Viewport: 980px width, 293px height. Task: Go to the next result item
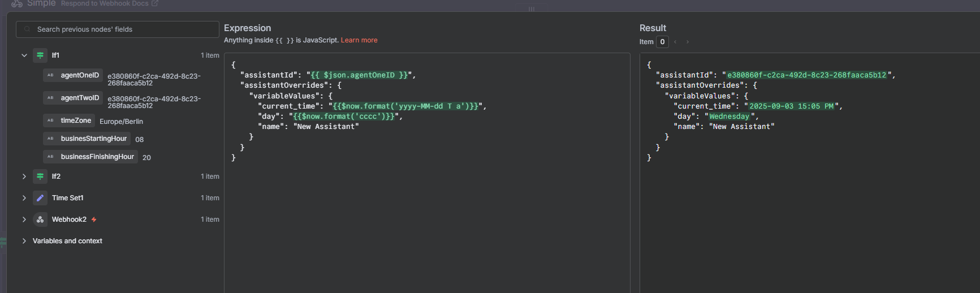(688, 42)
